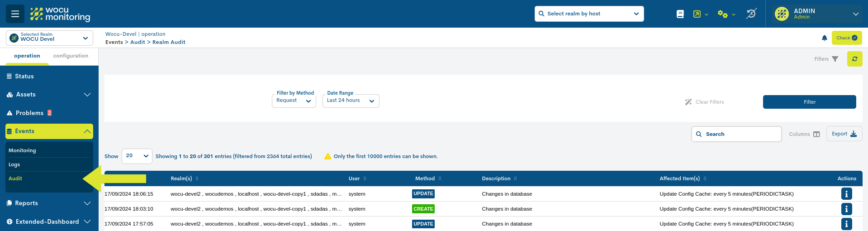868x231 pixels.
Task: Toggle visible Columns selector
Action: 804,134
